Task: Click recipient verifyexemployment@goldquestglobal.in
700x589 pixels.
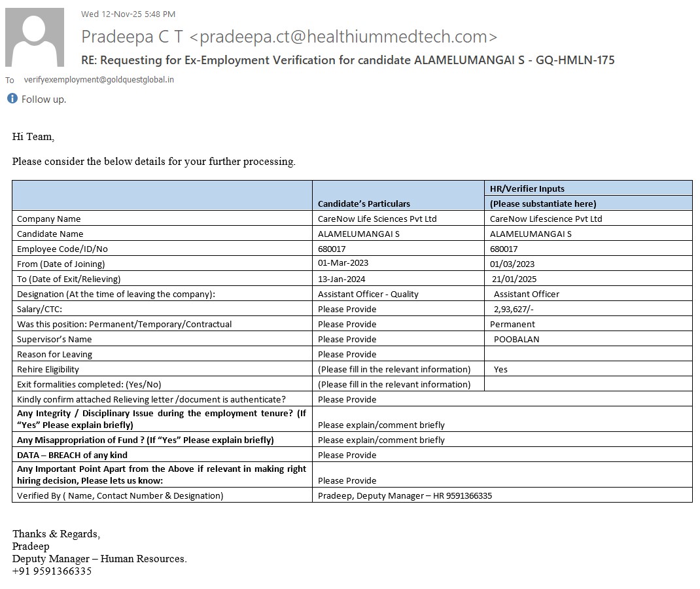Action: tap(99, 79)
